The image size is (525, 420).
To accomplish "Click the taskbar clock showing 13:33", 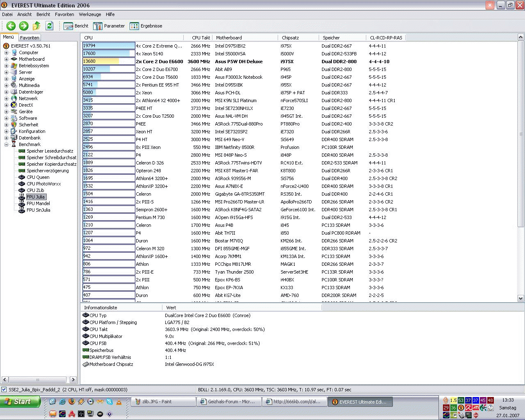I will 508,400.
